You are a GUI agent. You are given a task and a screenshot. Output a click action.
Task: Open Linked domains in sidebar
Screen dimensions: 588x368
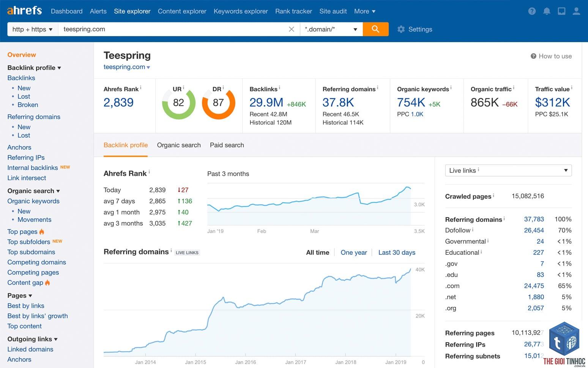[x=30, y=349]
